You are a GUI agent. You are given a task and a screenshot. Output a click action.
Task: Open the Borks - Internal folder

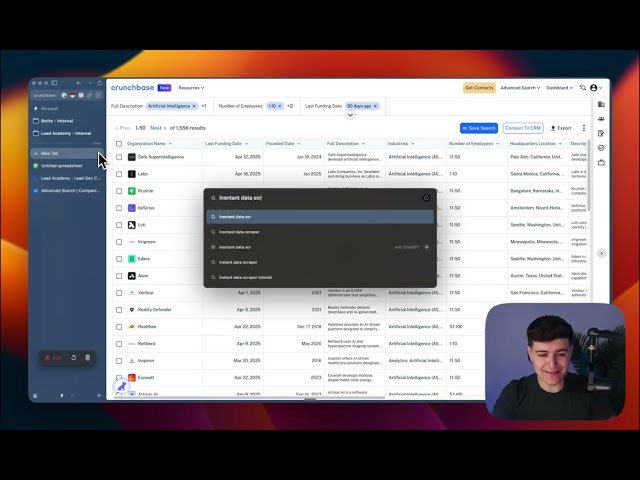67,121
